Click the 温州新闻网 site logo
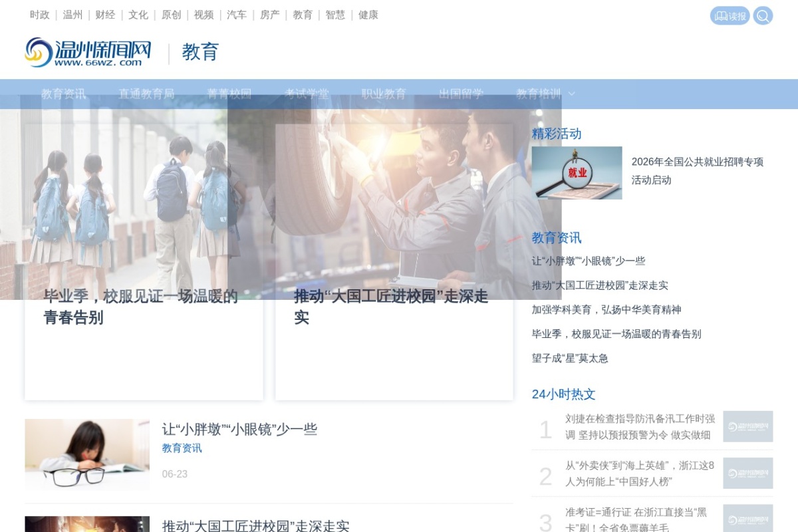The width and height of the screenshot is (798, 532). coord(88,52)
